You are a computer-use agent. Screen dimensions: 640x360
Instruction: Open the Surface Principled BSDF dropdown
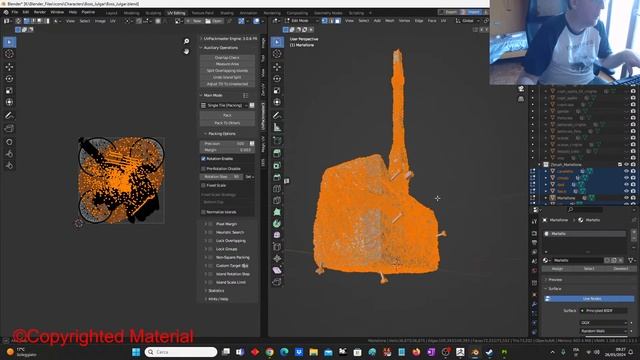click(603, 311)
